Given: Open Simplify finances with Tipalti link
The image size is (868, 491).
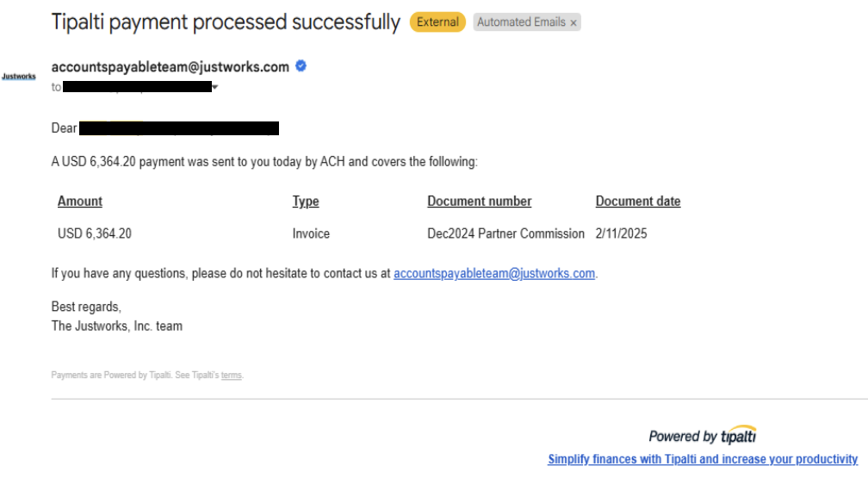Looking at the screenshot, I should [703, 459].
